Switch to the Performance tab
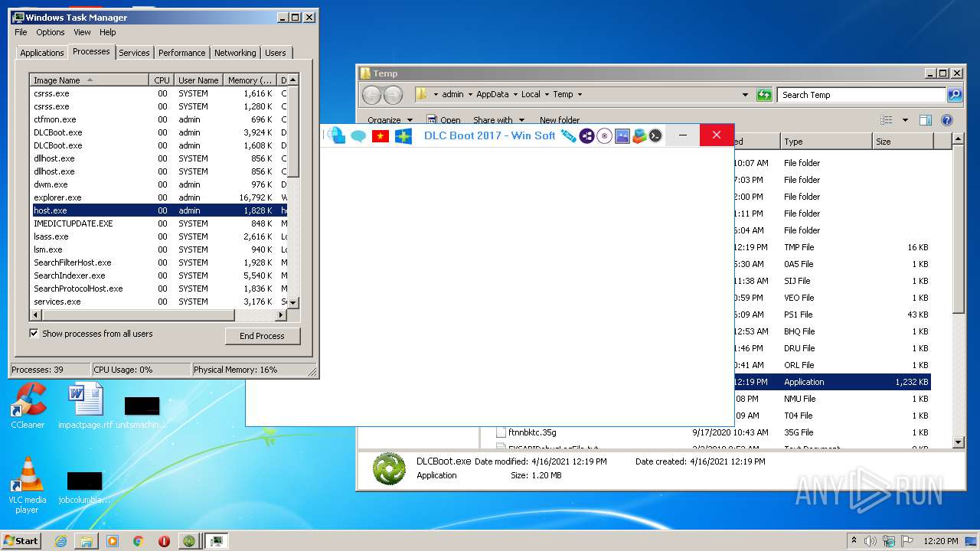The height and width of the screenshot is (551, 980). click(182, 53)
